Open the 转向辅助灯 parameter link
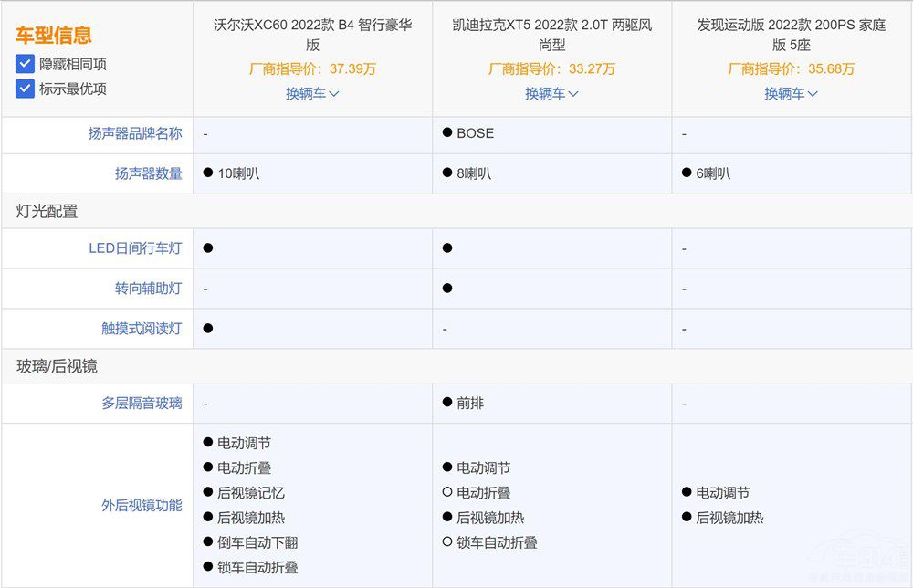The image size is (913, 588). click(x=148, y=289)
